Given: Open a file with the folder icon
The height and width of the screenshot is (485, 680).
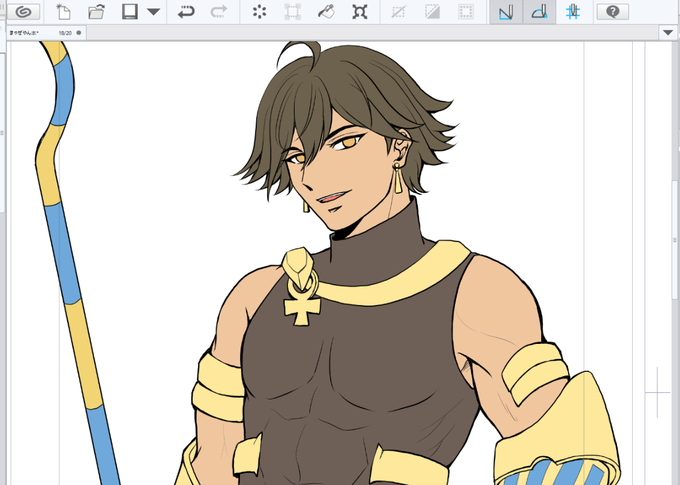Looking at the screenshot, I should pos(96,12).
